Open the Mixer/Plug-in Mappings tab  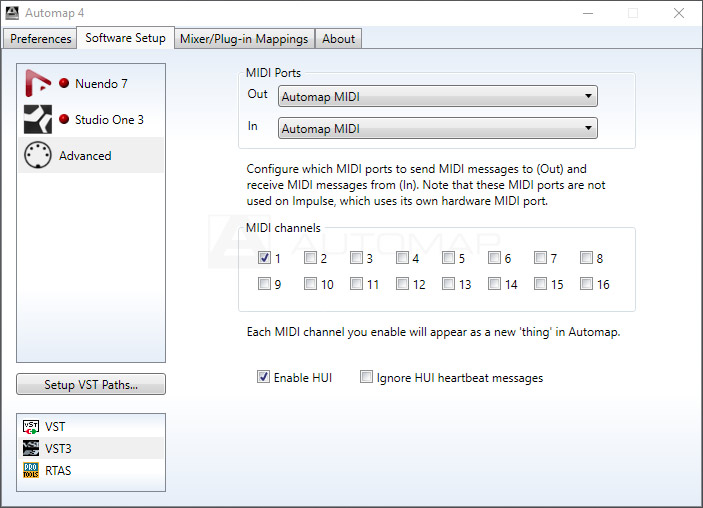click(245, 39)
